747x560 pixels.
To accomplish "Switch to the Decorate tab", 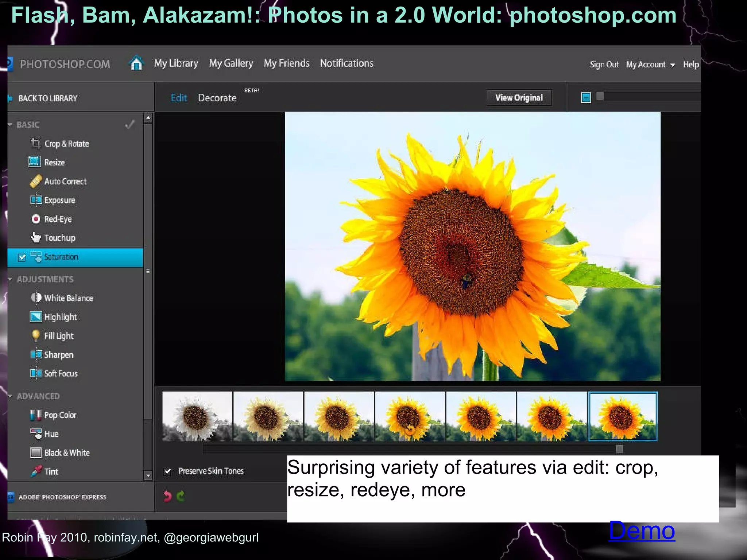I will click(x=217, y=98).
